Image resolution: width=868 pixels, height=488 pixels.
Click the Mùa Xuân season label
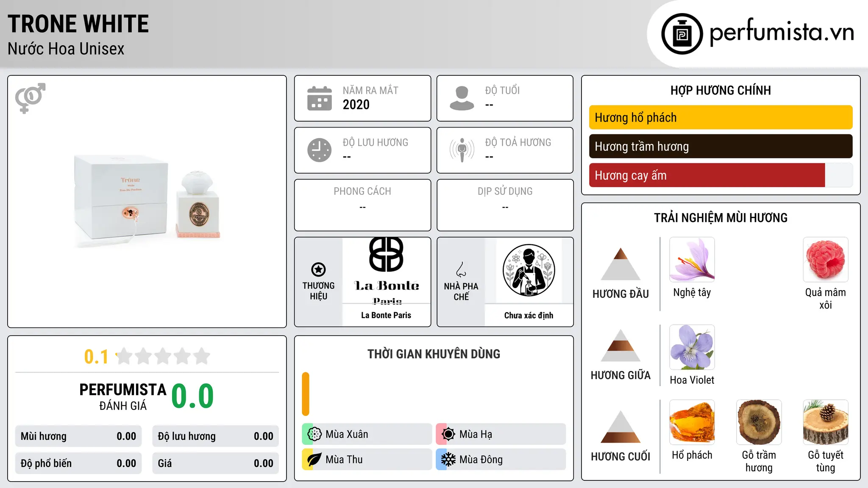(x=347, y=434)
